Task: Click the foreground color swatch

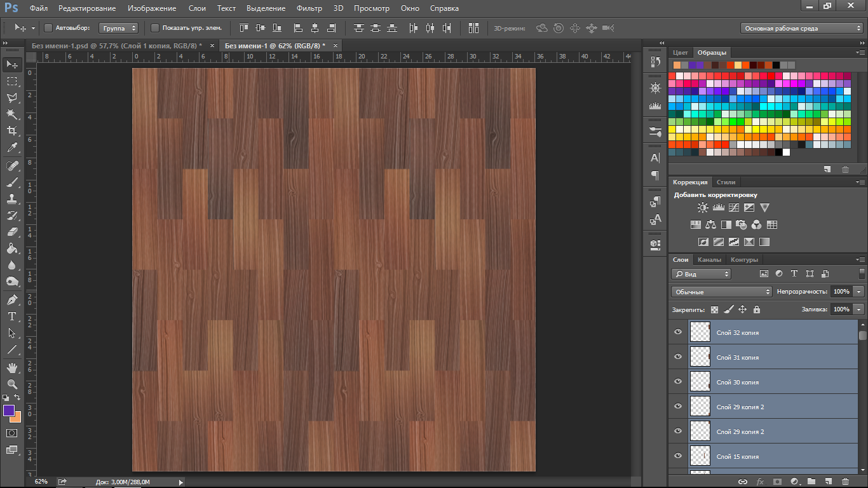Action: [x=8, y=410]
